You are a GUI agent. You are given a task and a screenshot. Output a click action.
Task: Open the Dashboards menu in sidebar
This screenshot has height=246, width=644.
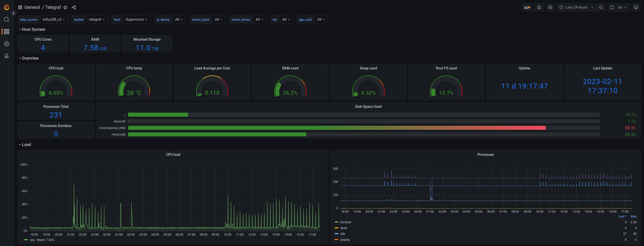point(7,32)
